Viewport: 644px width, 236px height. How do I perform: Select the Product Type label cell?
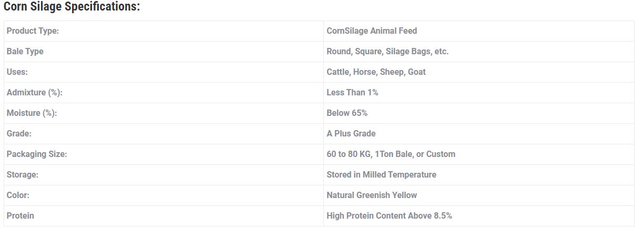pyautogui.click(x=163, y=31)
